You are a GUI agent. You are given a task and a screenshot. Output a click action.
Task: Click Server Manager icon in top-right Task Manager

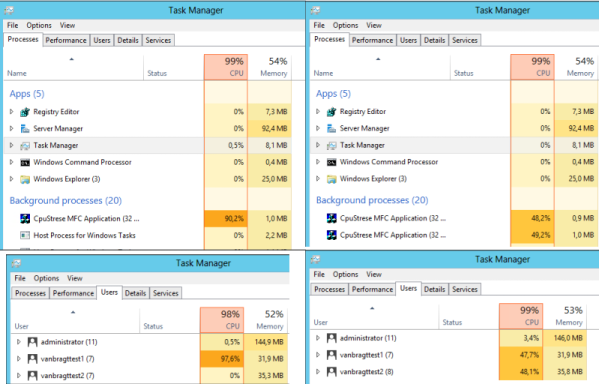[332, 128]
